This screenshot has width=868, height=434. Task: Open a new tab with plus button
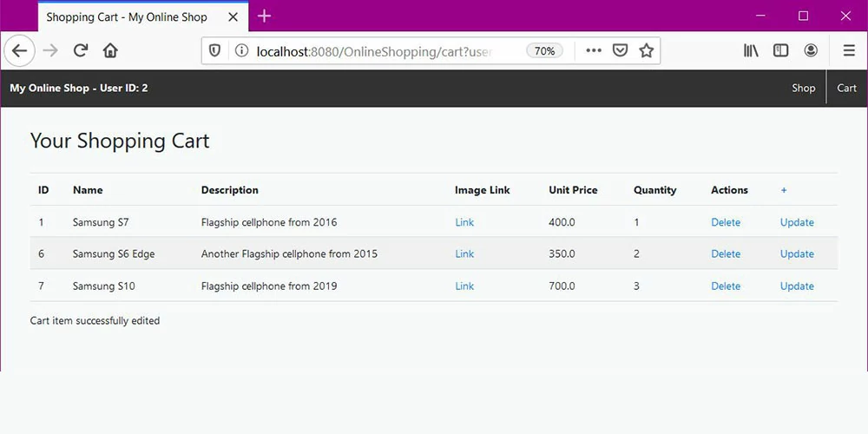coord(264,16)
